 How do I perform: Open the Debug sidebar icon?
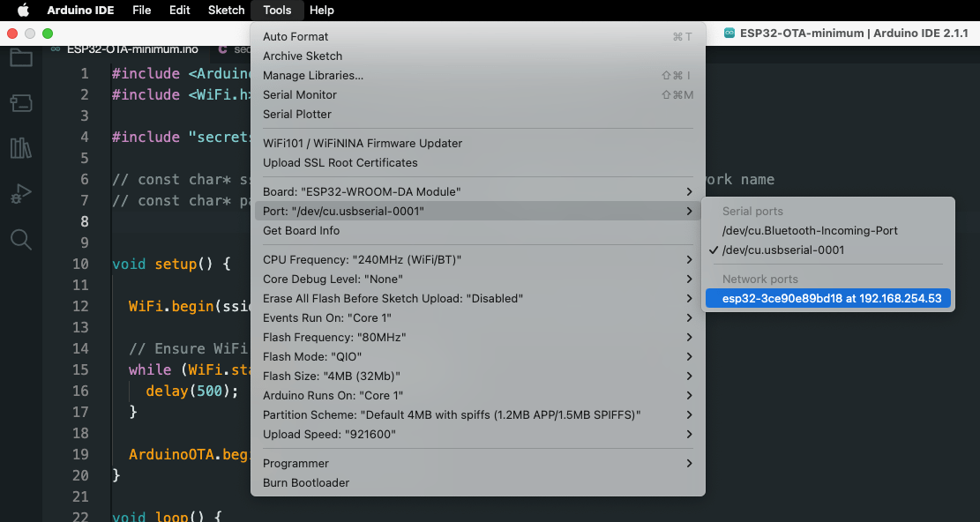click(21, 194)
